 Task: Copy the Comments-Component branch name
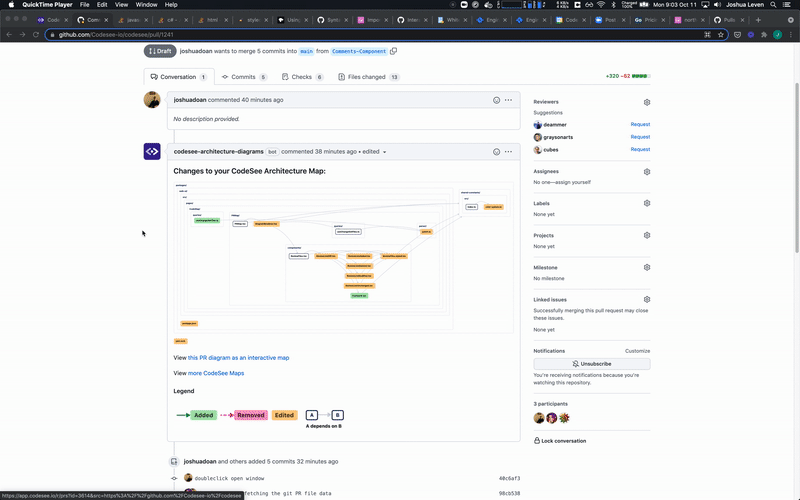pyautogui.click(x=393, y=51)
